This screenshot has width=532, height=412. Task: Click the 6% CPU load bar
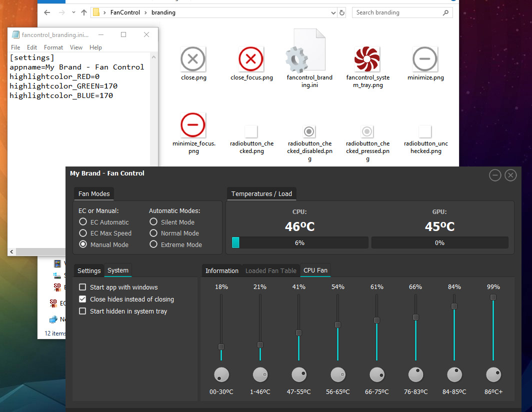300,242
